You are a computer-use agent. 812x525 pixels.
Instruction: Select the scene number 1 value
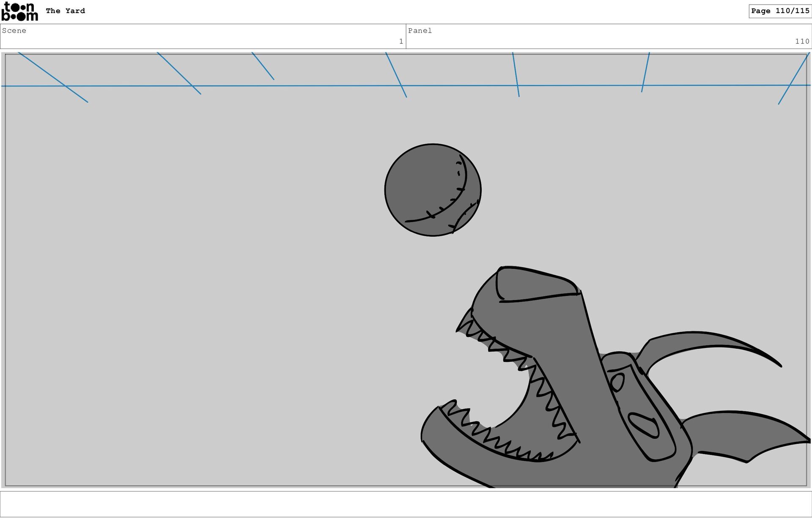point(401,41)
